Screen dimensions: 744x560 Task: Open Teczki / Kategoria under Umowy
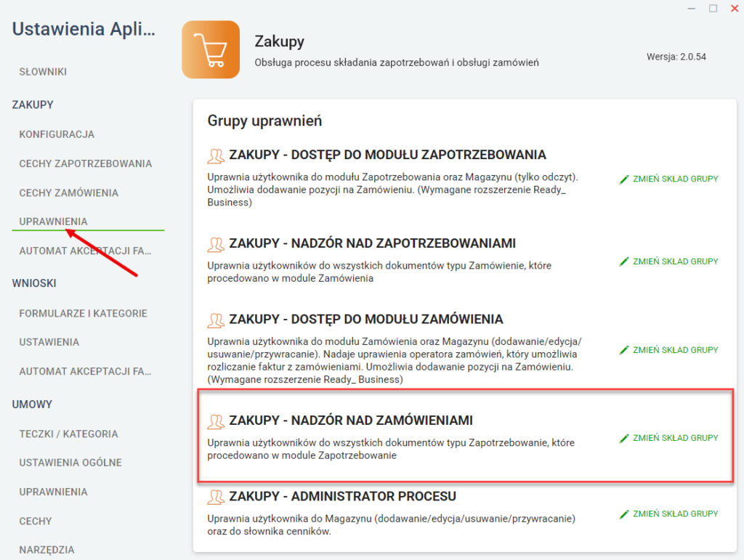click(68, 434)
